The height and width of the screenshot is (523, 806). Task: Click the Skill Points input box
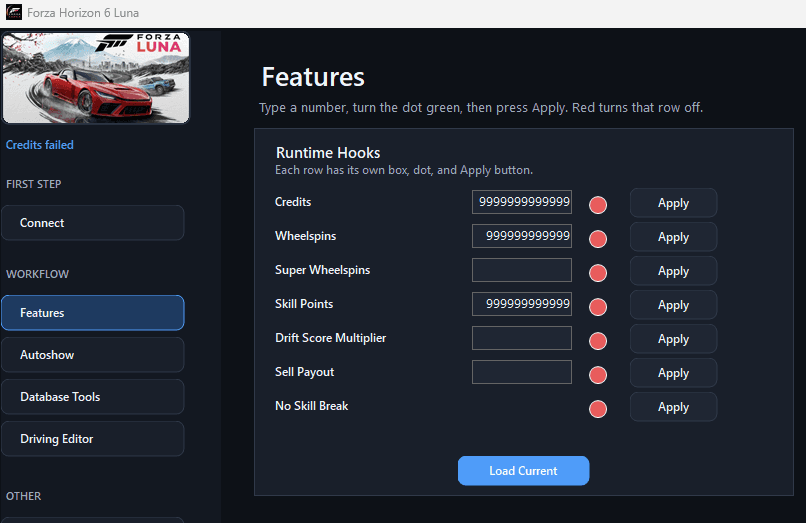click(x=522, y=304)
